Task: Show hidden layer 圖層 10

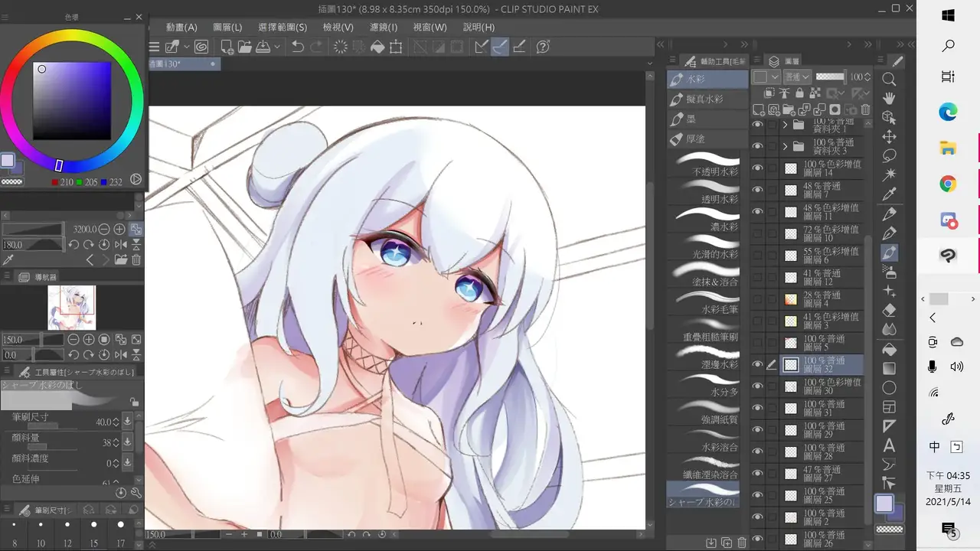Action: point(758,233)
